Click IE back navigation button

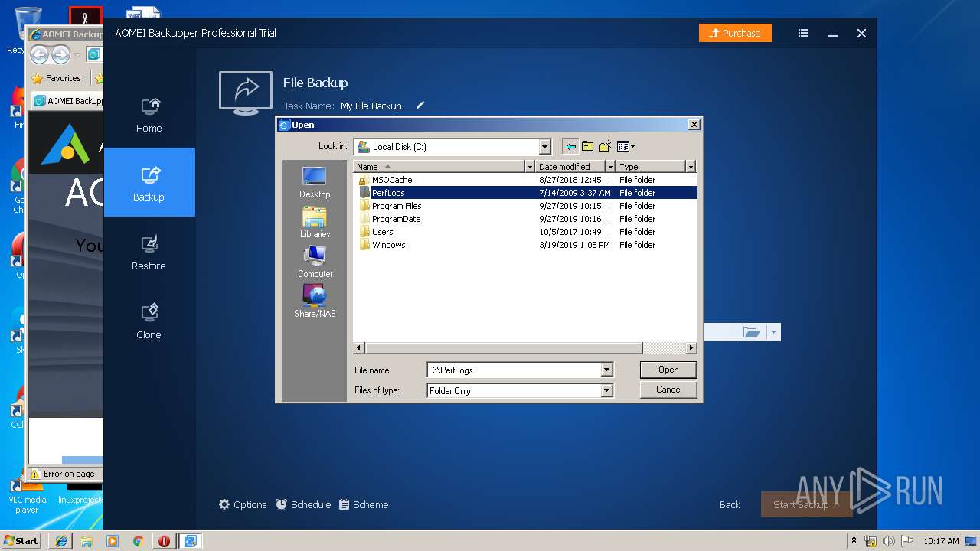[40, 54]
